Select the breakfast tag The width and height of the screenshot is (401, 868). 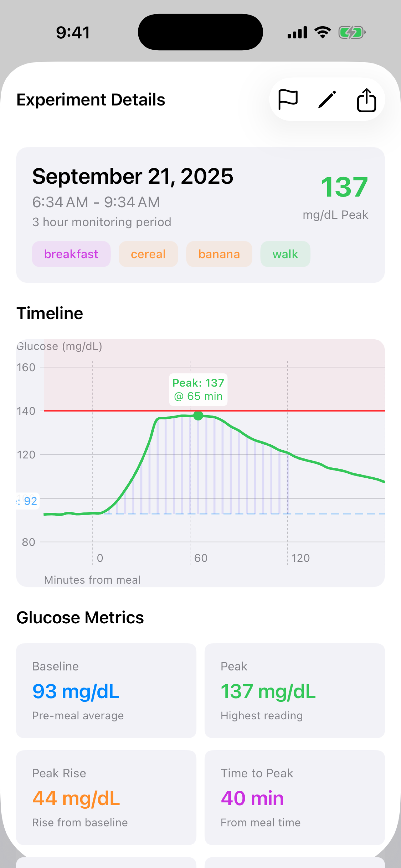(x=71, y=254)
